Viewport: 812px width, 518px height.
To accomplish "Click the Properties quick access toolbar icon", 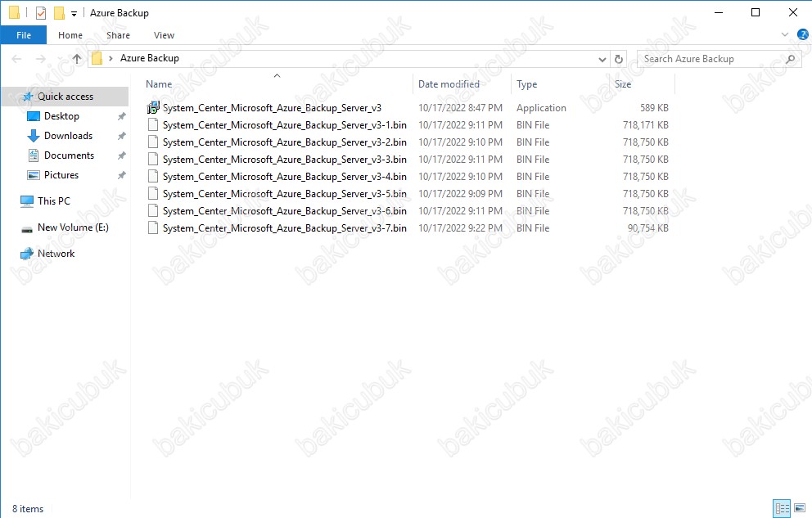I will click(x=41, y=13).
